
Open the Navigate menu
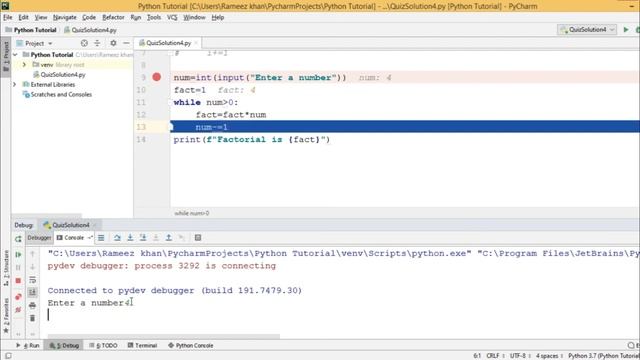[65, 17]
